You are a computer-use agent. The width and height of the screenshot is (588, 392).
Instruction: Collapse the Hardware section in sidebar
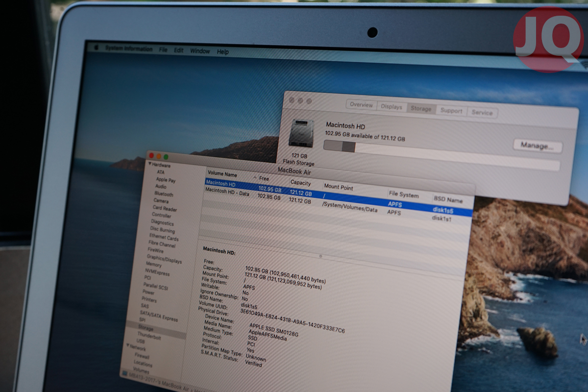click(x=150, y=164)
